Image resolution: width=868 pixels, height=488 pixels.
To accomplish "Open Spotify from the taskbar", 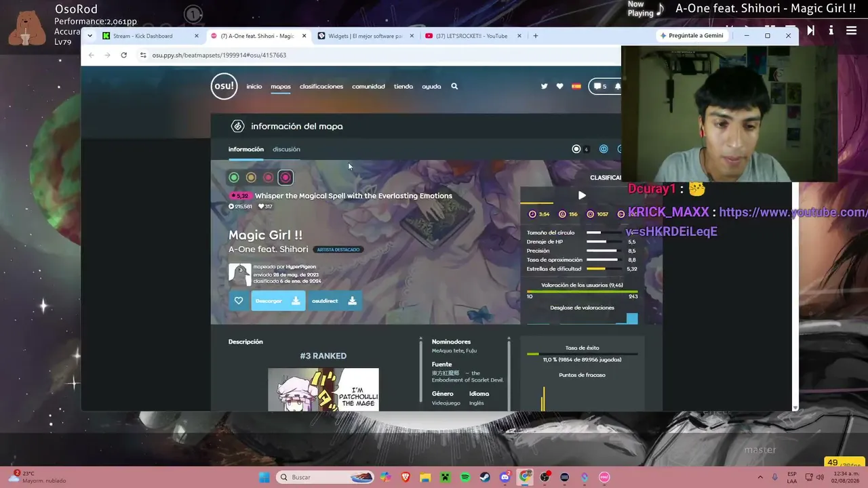I will pos(465,477).
